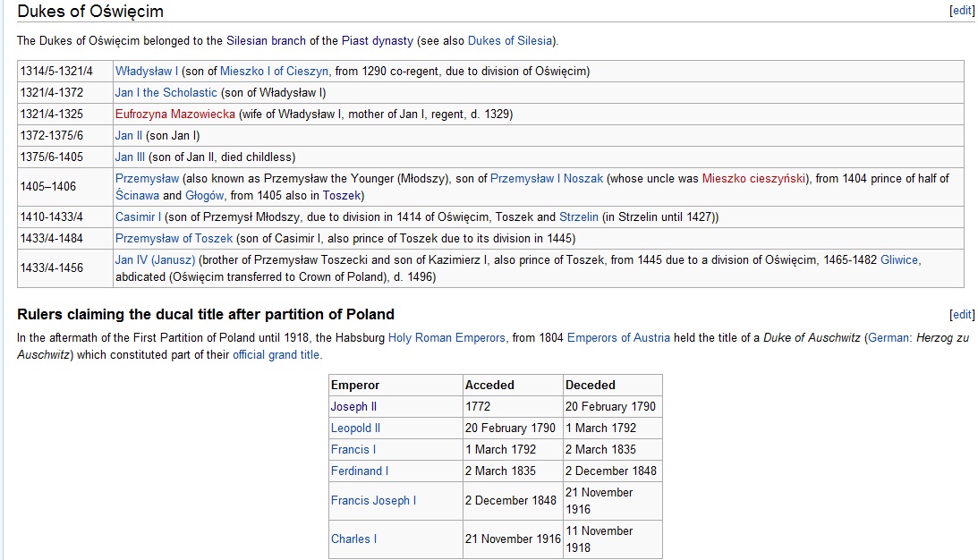Select the 1375/6-1405 date cell
This screenshot has height=560, width=978.
[x=64, y=157]
